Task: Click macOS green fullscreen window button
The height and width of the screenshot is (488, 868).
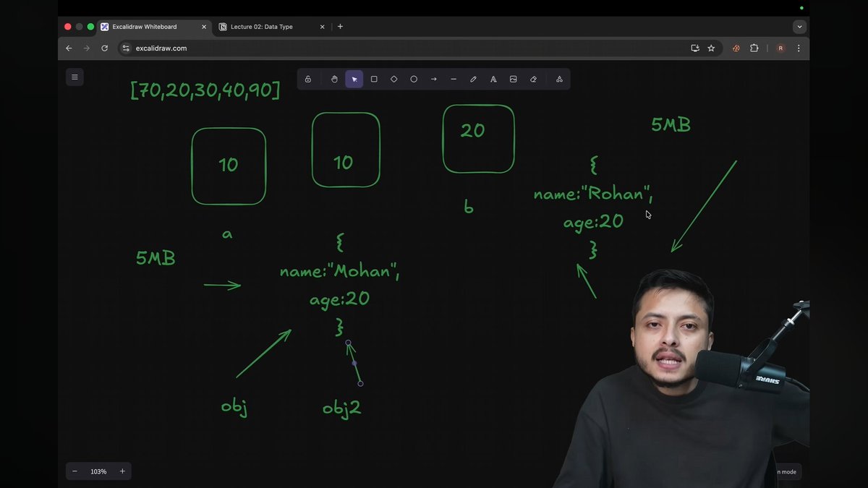Action: pyautogui.click(x=90, y=27)
